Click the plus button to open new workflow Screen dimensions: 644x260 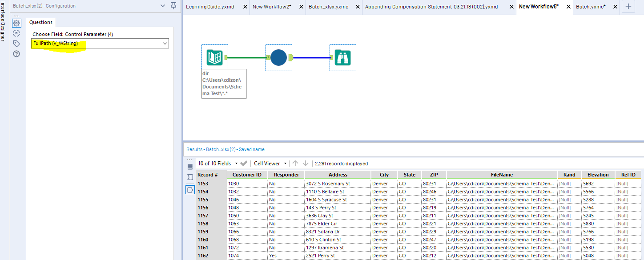(x=628, y=7)
